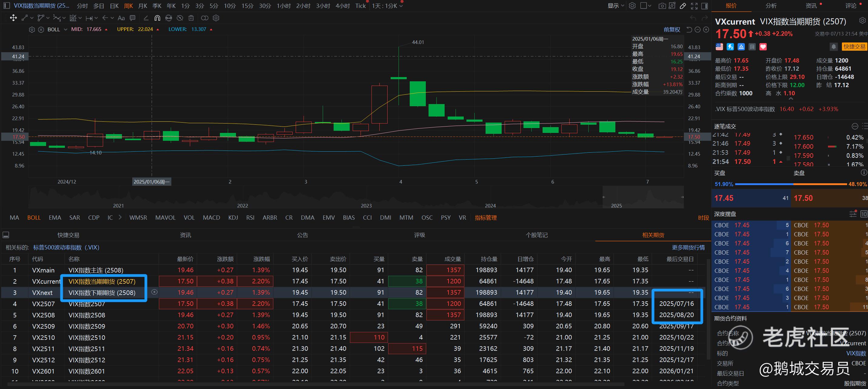Image resolution: width=868 pixels, height=389 pixels.
Task: Zoom out chart with minus icon
Action: tap(698, 30)
